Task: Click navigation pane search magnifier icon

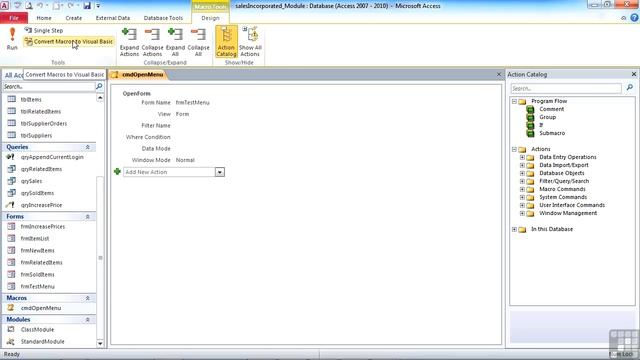Action: click(99, 87)
